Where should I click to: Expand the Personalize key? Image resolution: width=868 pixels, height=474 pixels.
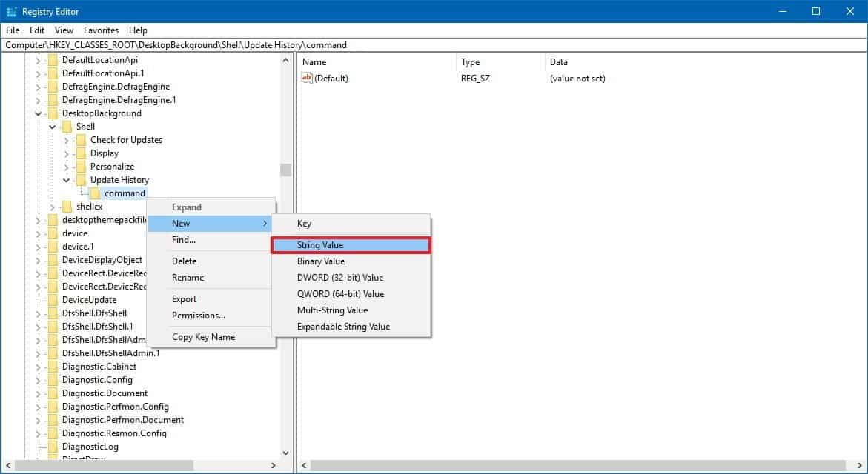click(67, 167)
